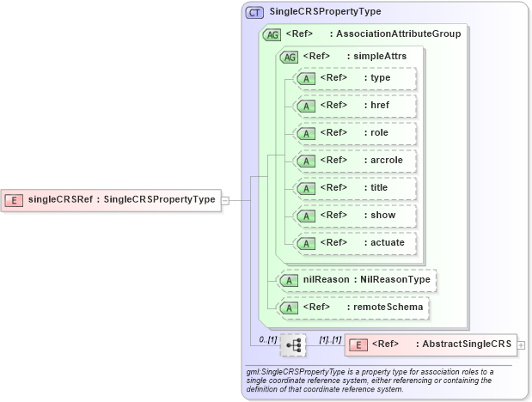Click the A icon of remoteSchema
This screenshot has height=402, width=532.
click(290, 308)
